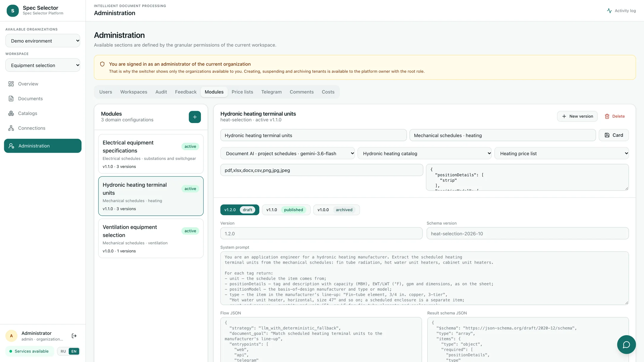
Task: Open Catalogs from the sidebar
Action: pyautogui.click(x=43, y=113)
